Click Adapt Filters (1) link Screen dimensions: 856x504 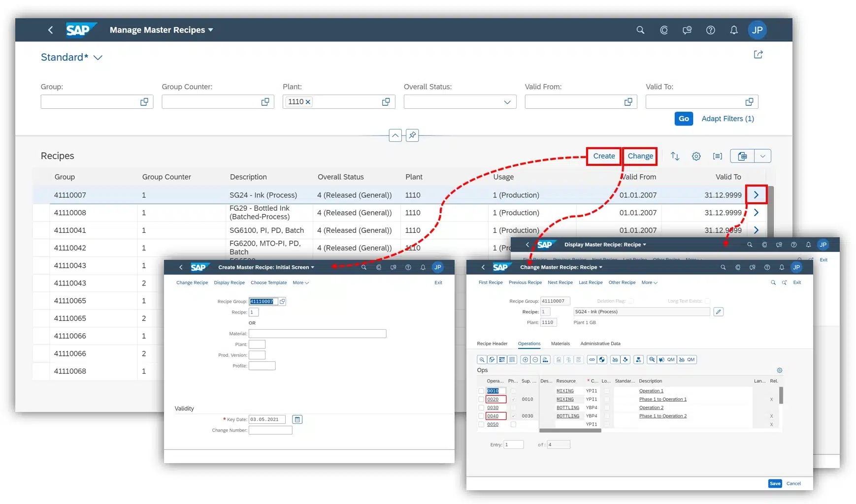727,119
